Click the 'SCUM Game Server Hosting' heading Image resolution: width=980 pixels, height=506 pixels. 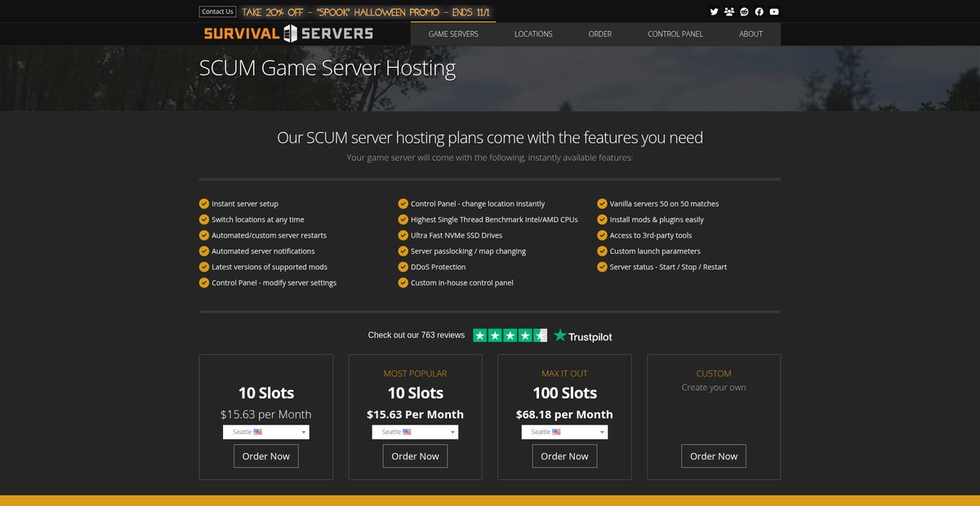(327, 68)
